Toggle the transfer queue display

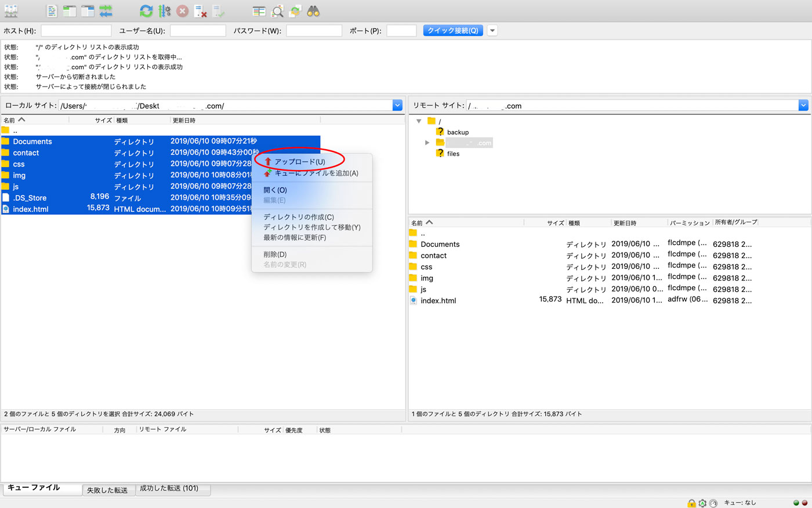(106, 11)
